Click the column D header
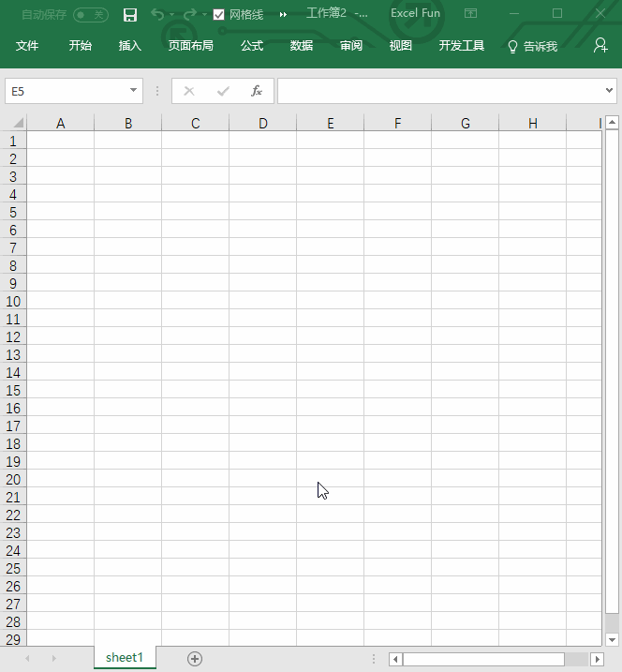This screenshot has height=672, width=622. (262, 123)
